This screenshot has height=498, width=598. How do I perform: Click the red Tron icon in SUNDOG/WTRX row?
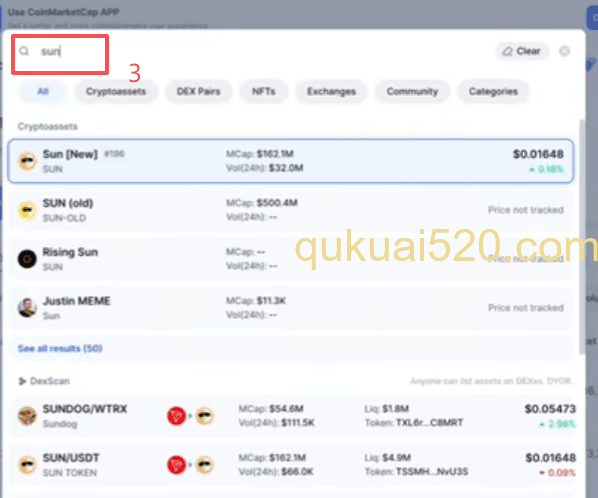pyautogui.click(x=176, y=416)
